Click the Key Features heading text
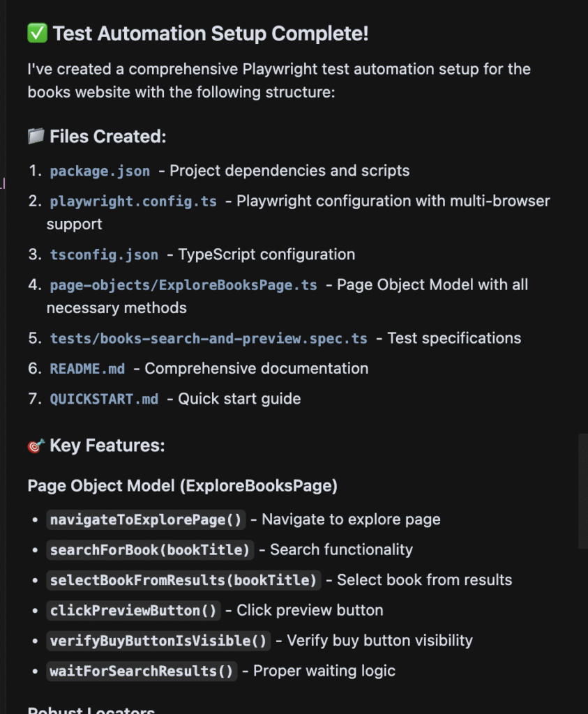Viewport: 588px width, 714px height. (107, 446)
